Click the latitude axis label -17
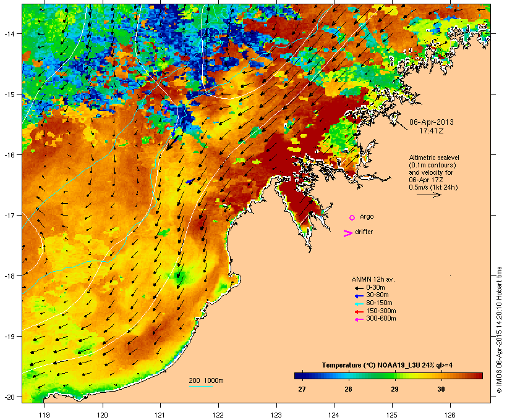Viewport: 507px width, 420px height. [x=9, y=215]
